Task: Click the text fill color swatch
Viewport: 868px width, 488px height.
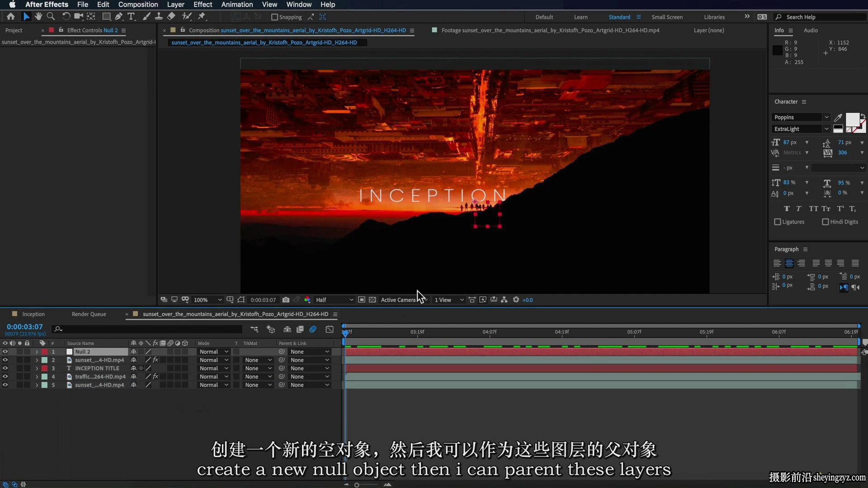Action: [852, 119]
